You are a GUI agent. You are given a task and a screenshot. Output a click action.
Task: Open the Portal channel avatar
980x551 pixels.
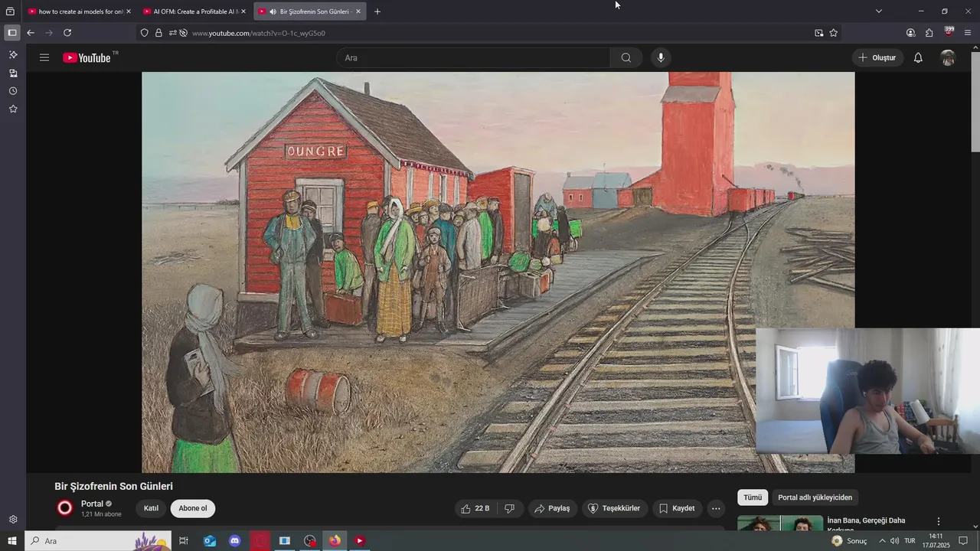click(65, 508)
